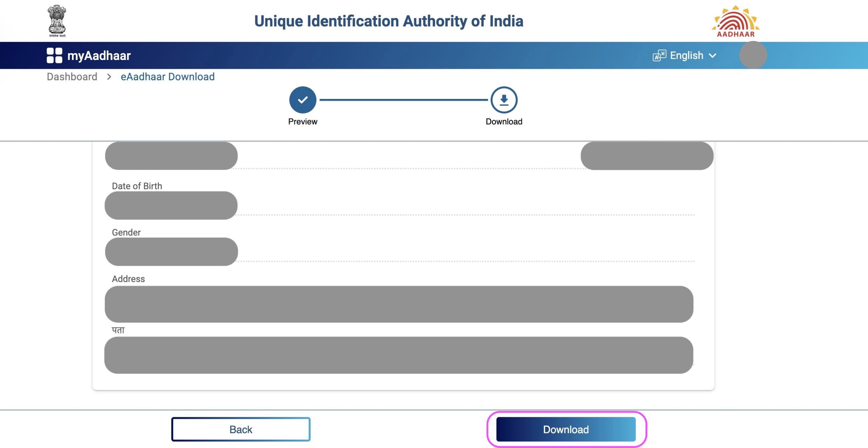Click the Unique Identification Authority of India heading
The image size is (868, 448).
coord(389,21)
